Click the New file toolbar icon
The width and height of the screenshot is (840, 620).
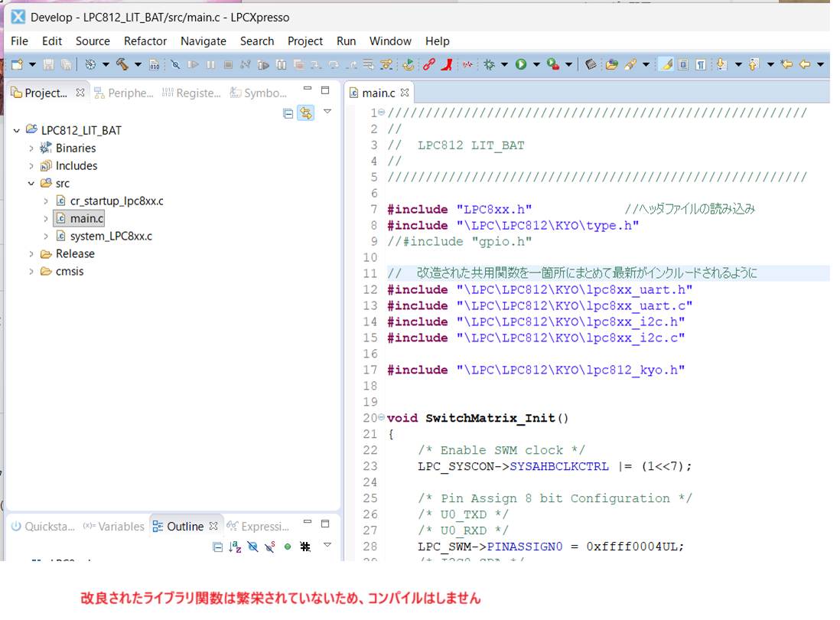(x=17, y=65)
